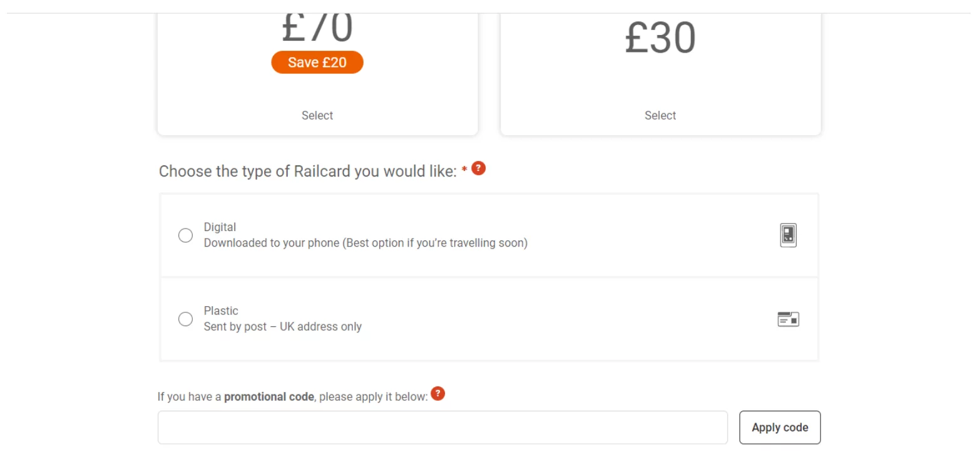Click the red required asterisk by heading

click(x=464, y=170)
